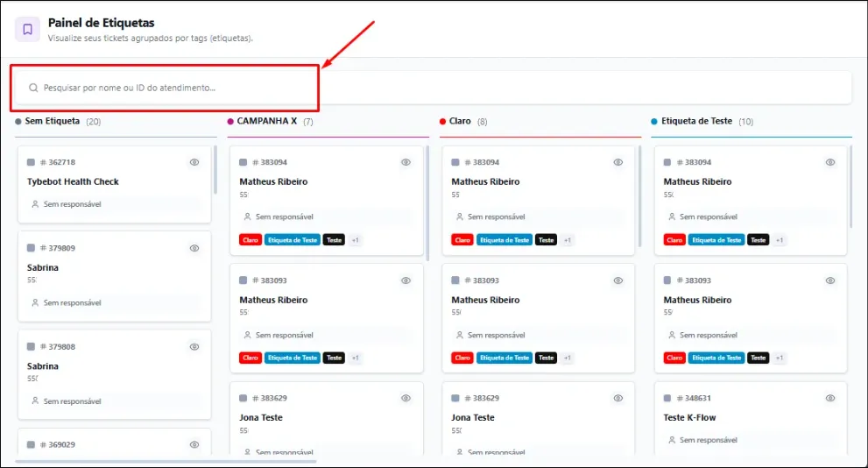Click the eye icon on Jona Teste in Claro column
The width and height of the screenshot is (868, 468).
[x=617, y=398]
